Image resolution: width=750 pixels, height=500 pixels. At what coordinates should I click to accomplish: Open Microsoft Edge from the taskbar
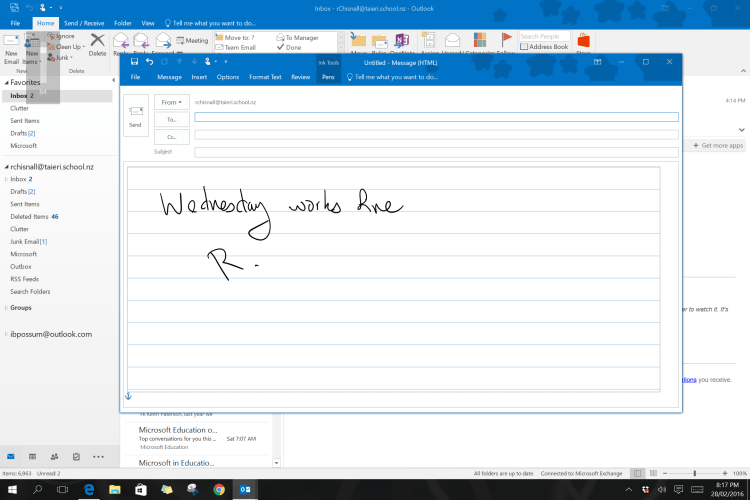pos(89,489)
